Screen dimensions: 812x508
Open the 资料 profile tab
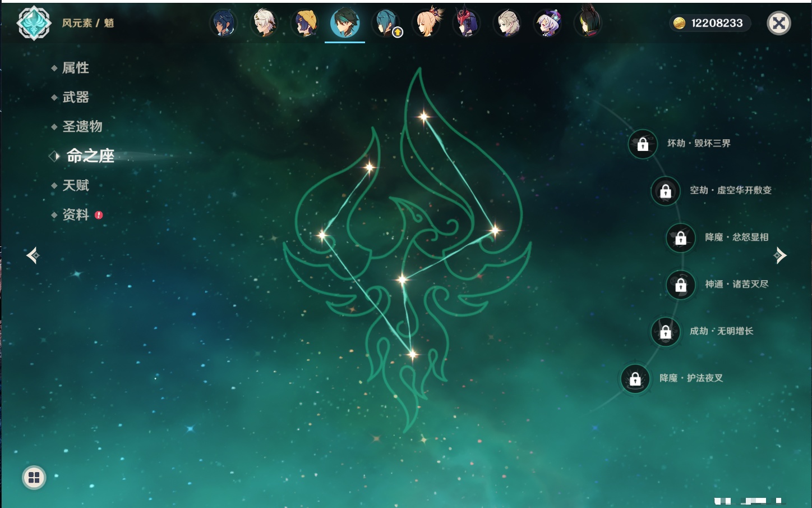[76, 214]
